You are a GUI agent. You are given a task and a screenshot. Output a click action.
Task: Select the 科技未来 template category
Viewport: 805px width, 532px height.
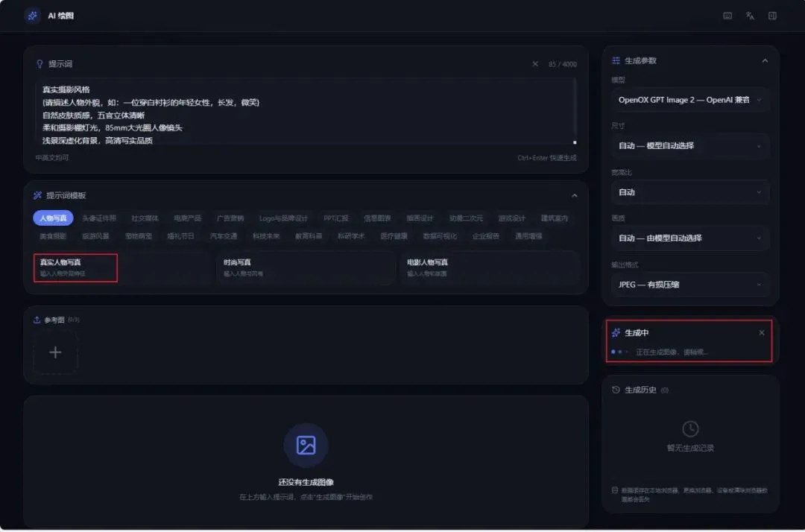point(266,236)
